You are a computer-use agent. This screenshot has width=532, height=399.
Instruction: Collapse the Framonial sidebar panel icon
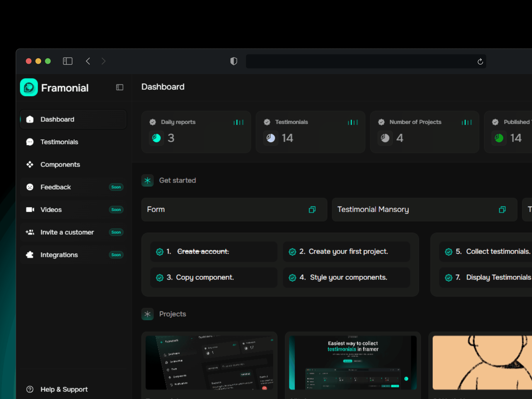120,87
